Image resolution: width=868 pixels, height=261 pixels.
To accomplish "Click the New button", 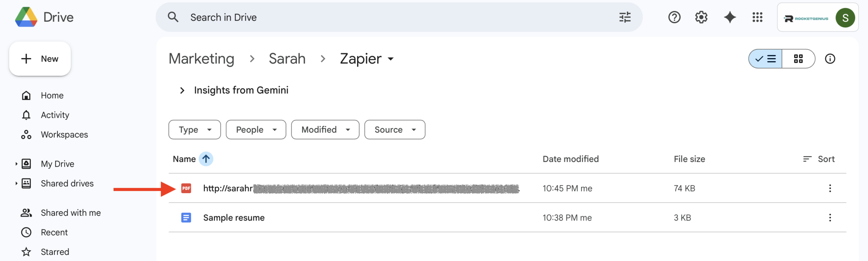I will tap(40, 58).
